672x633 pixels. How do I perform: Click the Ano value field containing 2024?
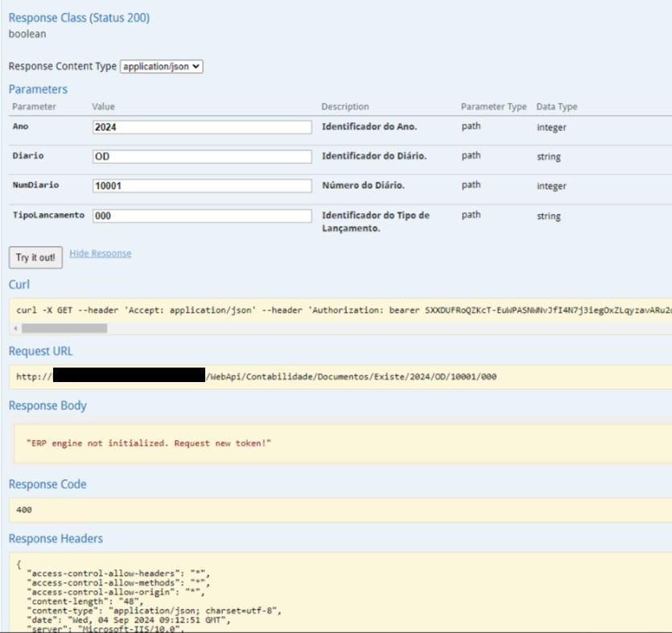coord(202,127)
